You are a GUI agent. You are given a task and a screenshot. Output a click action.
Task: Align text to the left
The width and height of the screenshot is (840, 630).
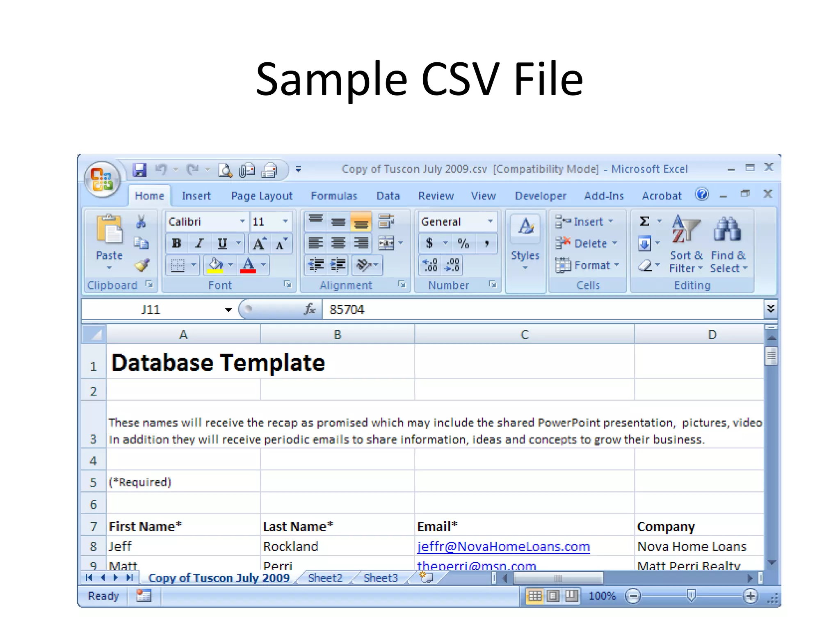(315, 243)
